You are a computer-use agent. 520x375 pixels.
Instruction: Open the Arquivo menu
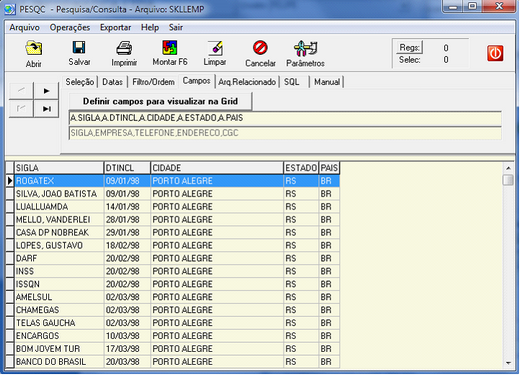pos(24,27)
